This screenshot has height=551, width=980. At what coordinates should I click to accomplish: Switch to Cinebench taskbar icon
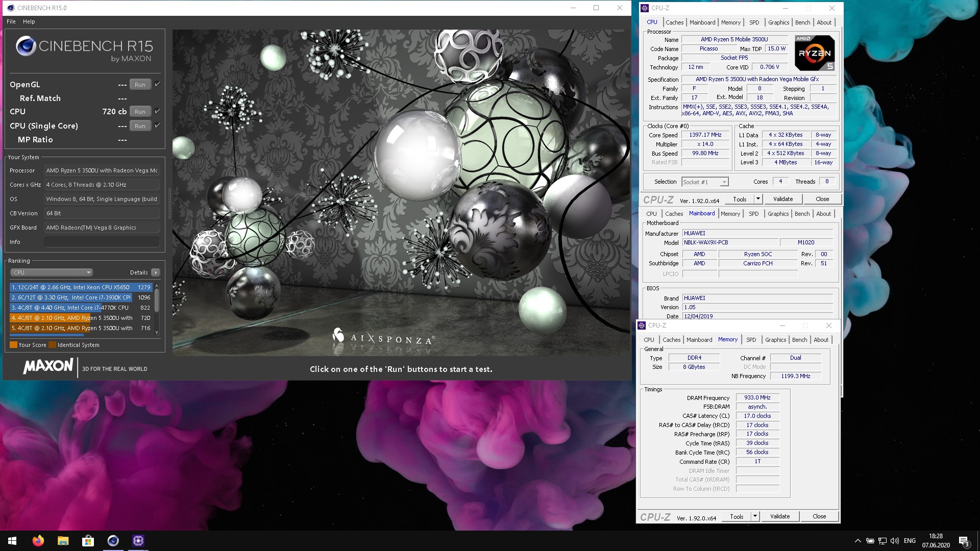coord(113,541)
